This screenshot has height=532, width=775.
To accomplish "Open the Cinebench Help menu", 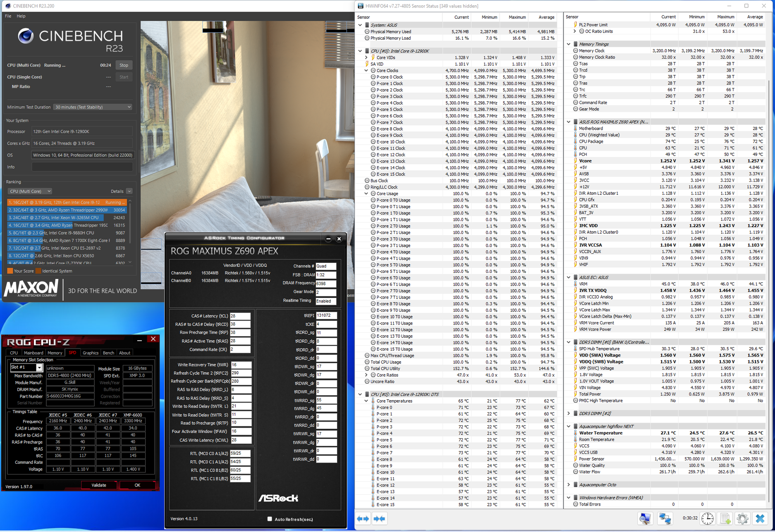I will click(21, 16).
